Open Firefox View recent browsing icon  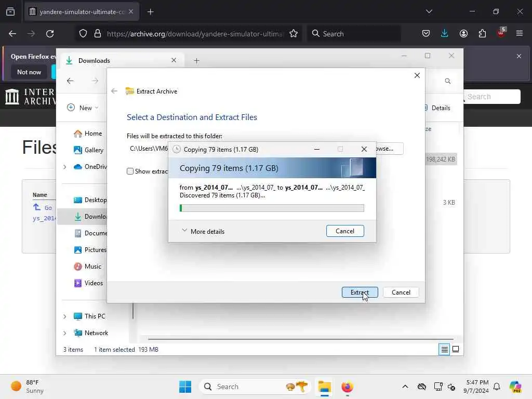(x=10, y=12)
